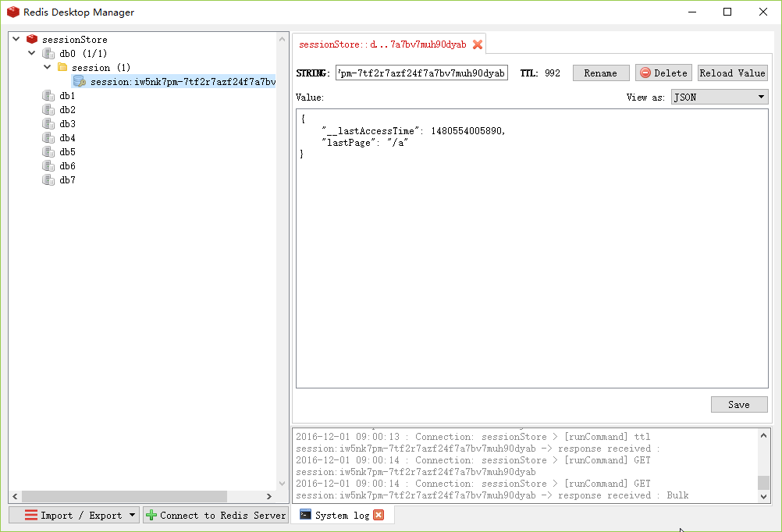The width and height of the screenshot is (782, 532).
Task: Click the key name input field
Action: (421, 73)
